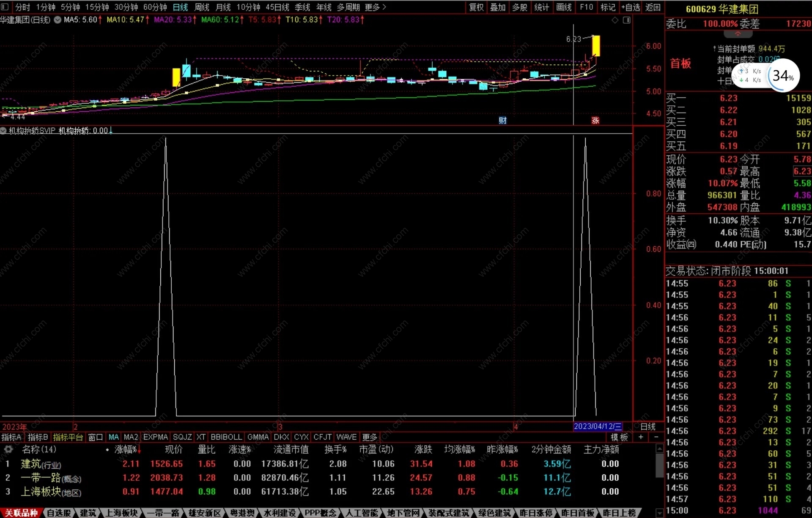The image size is (812, 518).
Task: Click the minus icon beside 模板
Action: [656, 437]
